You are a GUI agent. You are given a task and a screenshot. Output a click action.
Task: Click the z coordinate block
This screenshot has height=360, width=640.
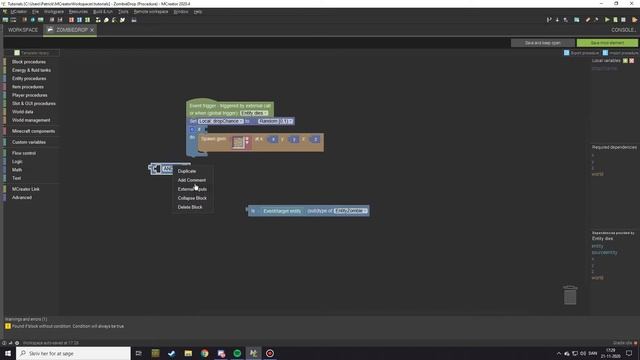tap(315, 140)
